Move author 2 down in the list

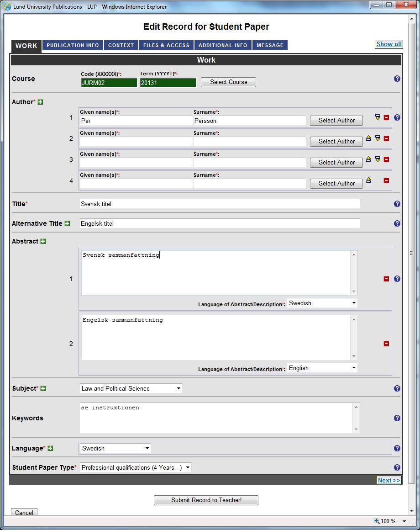click(x=378, y=138)
